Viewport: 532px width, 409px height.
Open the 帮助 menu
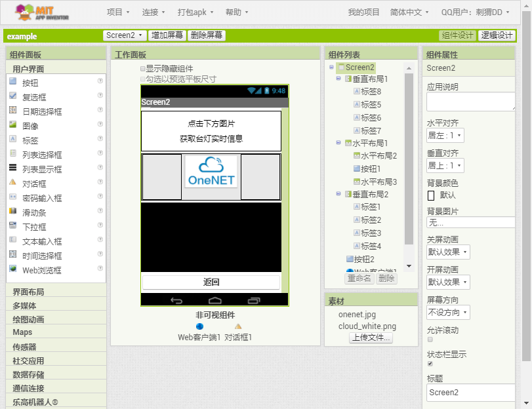tap(237, 12)
